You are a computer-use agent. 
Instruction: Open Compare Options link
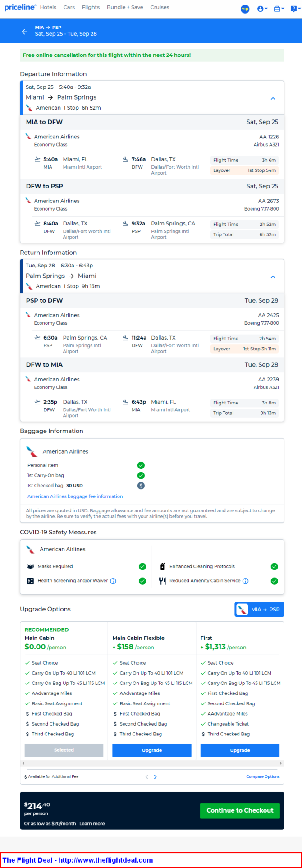(x=263, y=777)
